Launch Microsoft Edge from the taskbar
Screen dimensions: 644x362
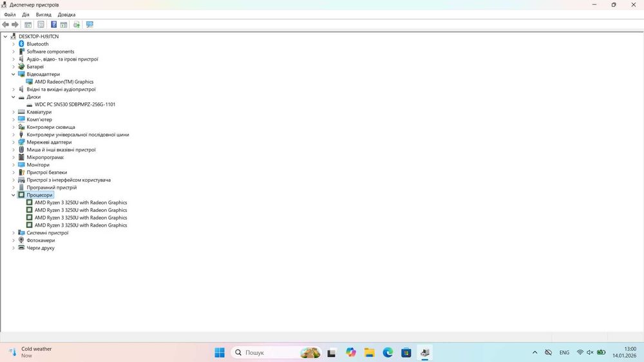388,352
